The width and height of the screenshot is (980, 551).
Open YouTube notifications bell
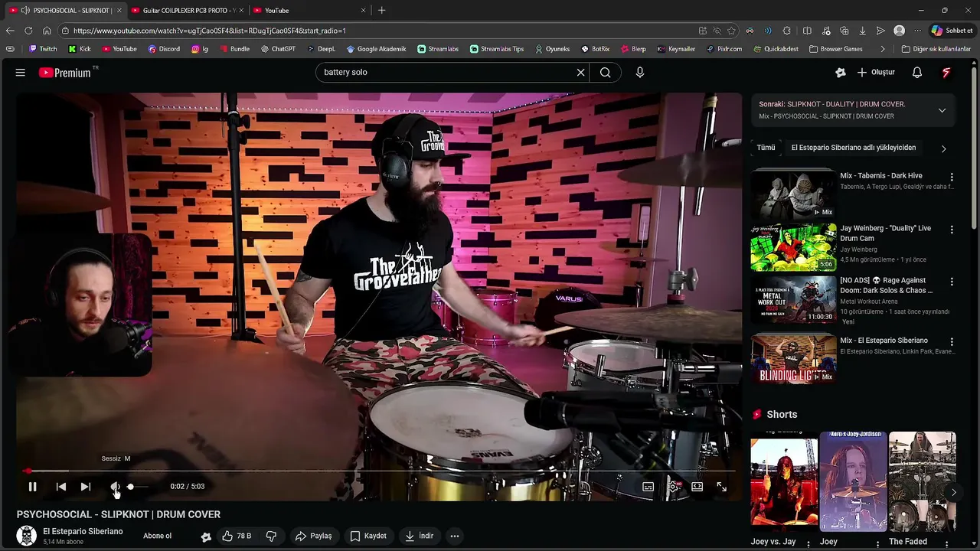917,73
